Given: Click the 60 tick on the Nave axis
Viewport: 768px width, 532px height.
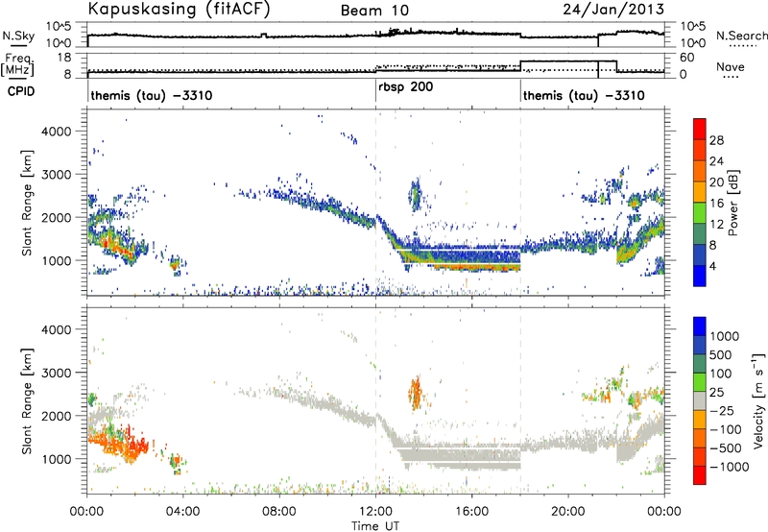Looking at the screenshot, I should (x=687, y=58).
